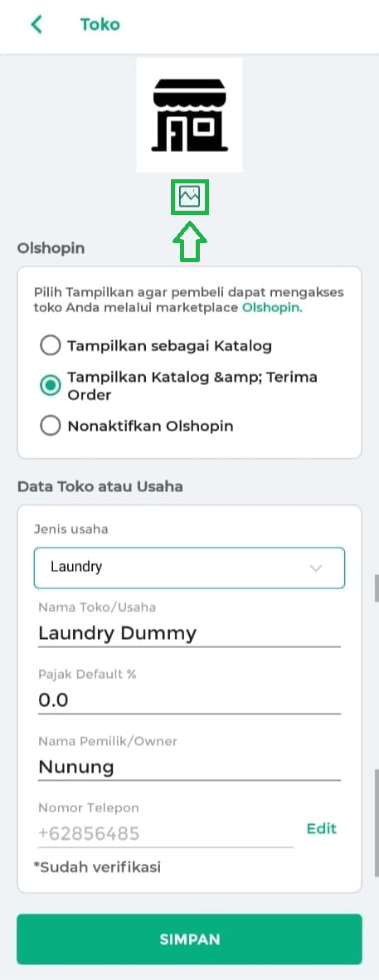Click the Olshopin section heading
This screenshot has width=379, height=980.
tap(51, 248)
